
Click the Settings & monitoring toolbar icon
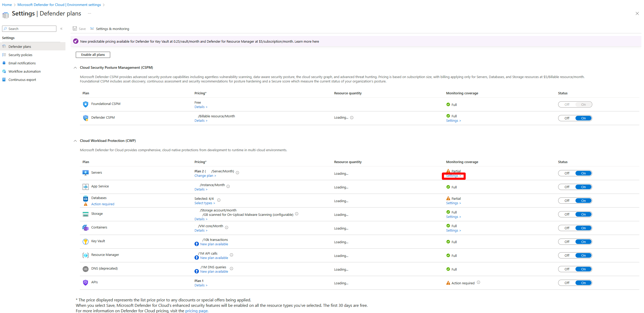pos(92,28)
